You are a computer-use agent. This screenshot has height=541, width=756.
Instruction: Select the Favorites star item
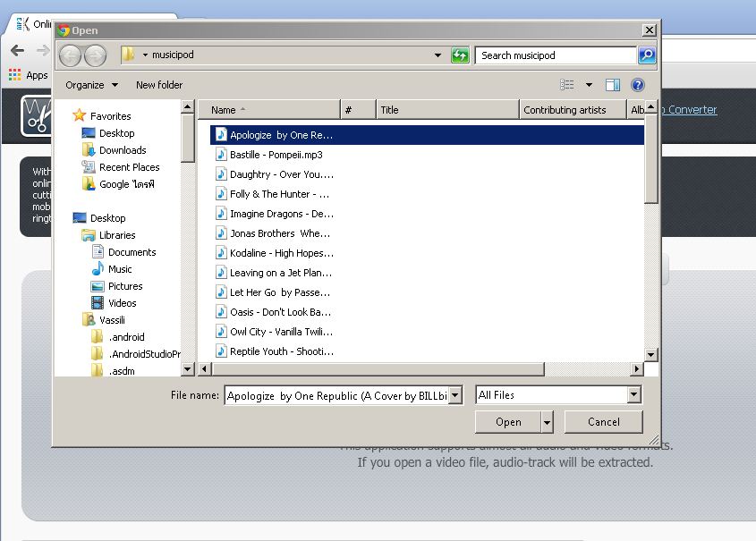(102, 116)
